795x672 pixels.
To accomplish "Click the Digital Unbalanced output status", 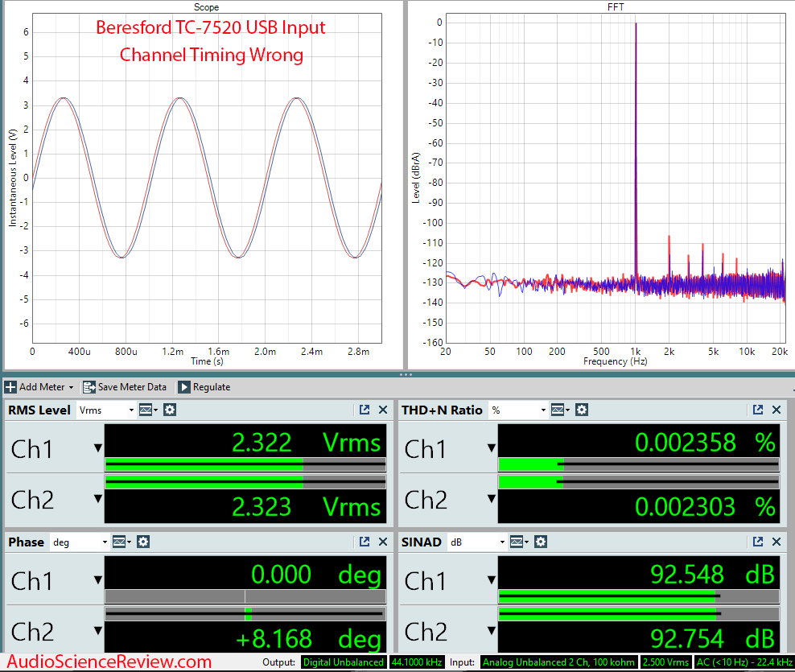I will tap(344, 662).
